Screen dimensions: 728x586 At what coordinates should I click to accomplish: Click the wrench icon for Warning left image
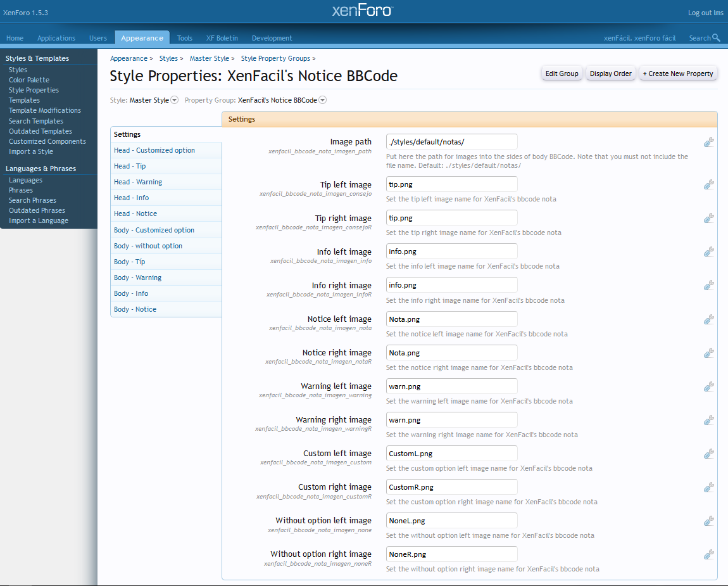click(708, 386)
